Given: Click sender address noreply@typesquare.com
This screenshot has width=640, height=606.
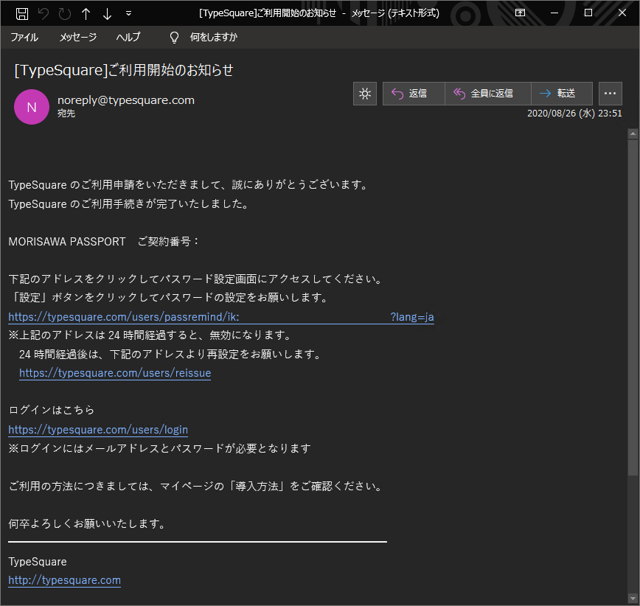Looking at the screenshot, I should [126, 100].
